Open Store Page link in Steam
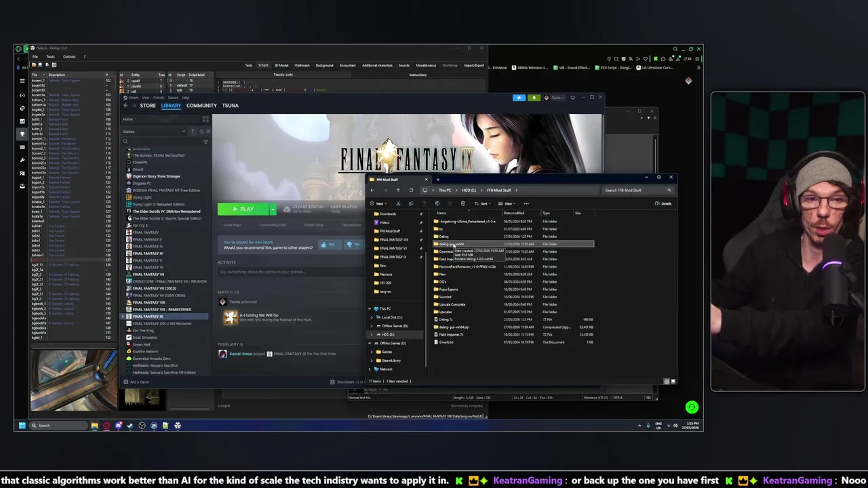This screenshot has height=488, width=868. 233,225
